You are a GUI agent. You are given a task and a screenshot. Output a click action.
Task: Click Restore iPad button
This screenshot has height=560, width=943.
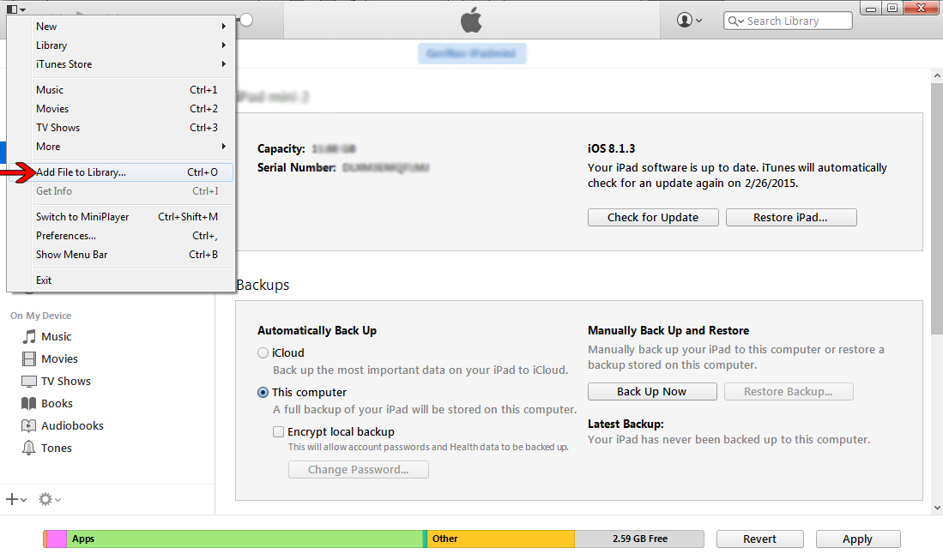point(791,218)
